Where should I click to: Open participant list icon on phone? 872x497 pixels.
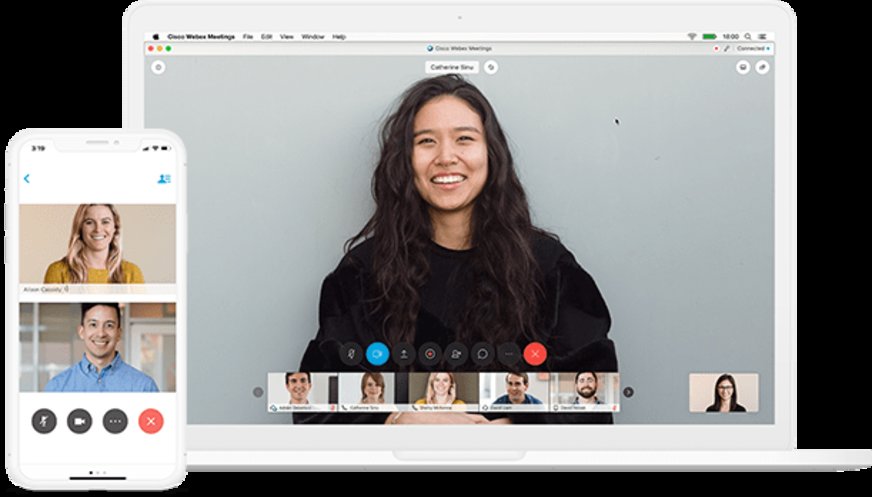(x=164, y=178)
